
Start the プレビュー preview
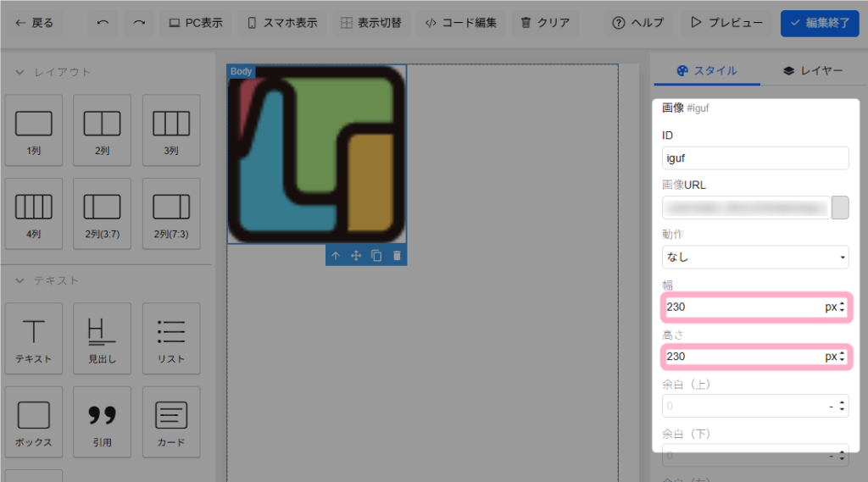[726, 23]
